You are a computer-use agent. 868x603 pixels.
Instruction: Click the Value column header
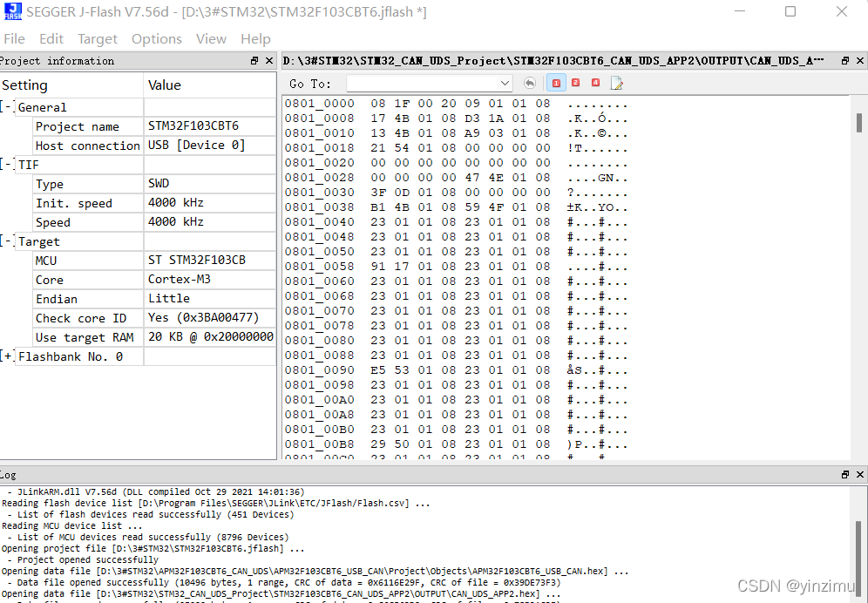210,85
